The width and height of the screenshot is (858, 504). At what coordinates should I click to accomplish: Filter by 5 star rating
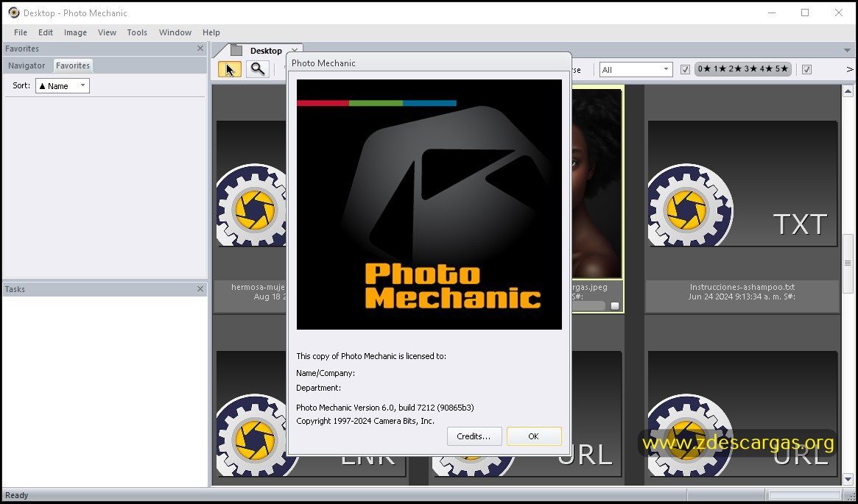[781, 69]
